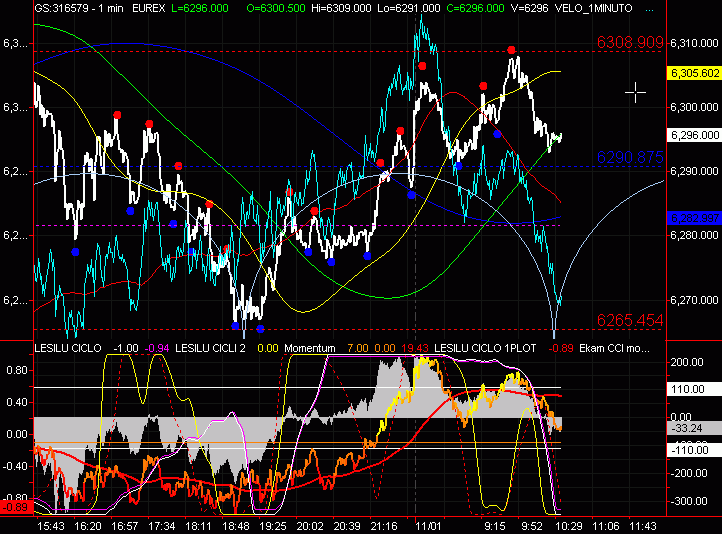Click the -200.00 indicator axis label
This screenshot has width=722, height=534.
pos(690,473)
